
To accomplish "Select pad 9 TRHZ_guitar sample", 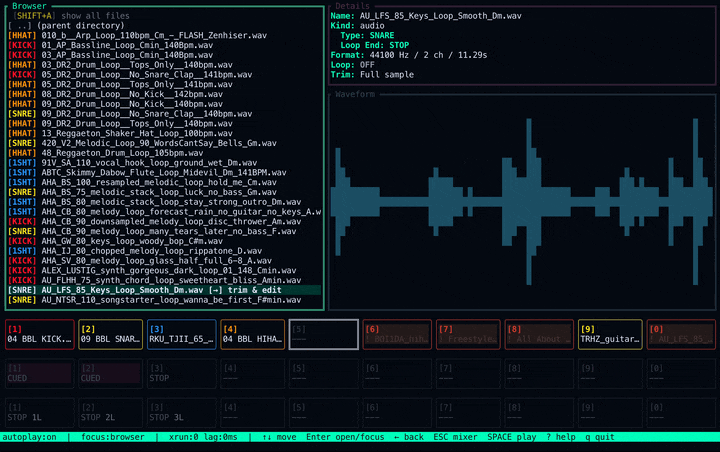I will (x=612, y=334).
